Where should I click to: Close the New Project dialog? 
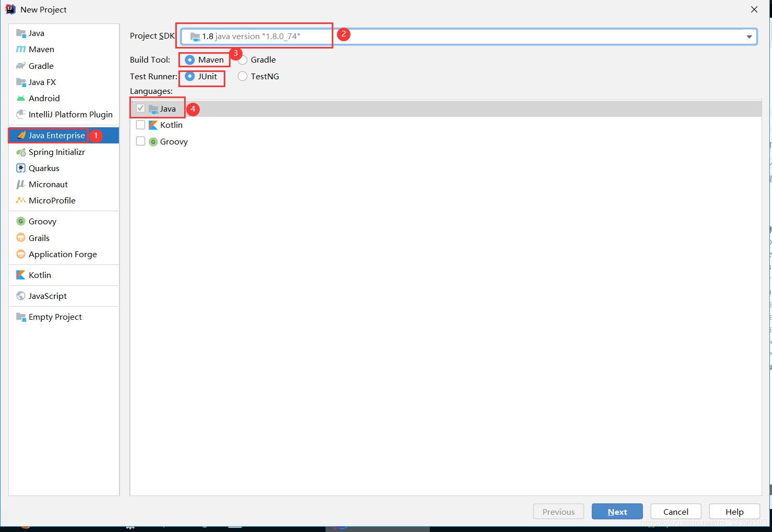point(754,9)
